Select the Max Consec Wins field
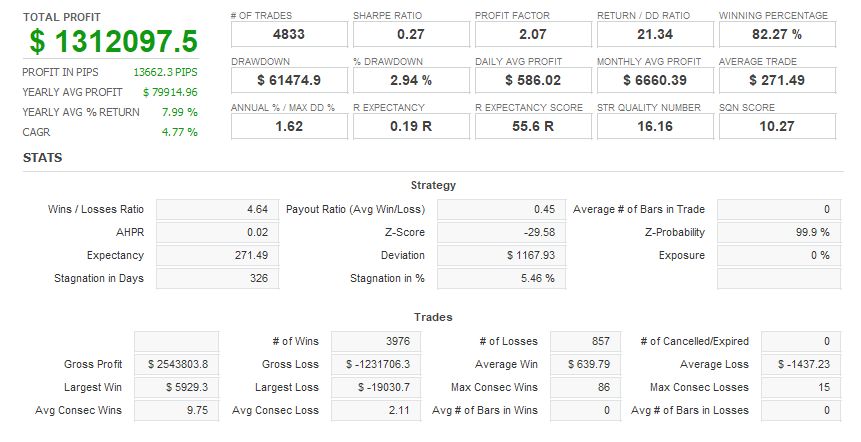Image resolution: width=861 pixels, height=442 pixels. tap(581, 387)
